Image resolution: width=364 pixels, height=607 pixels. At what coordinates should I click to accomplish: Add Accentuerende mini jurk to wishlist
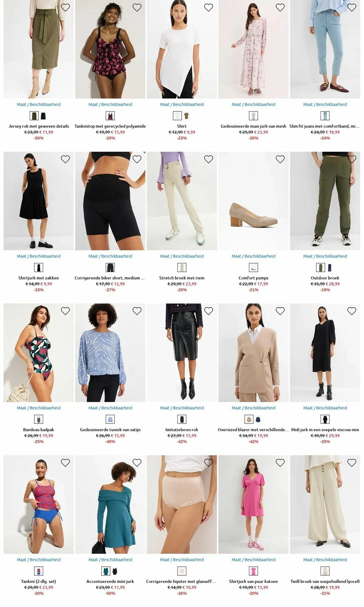click(137, 463)
